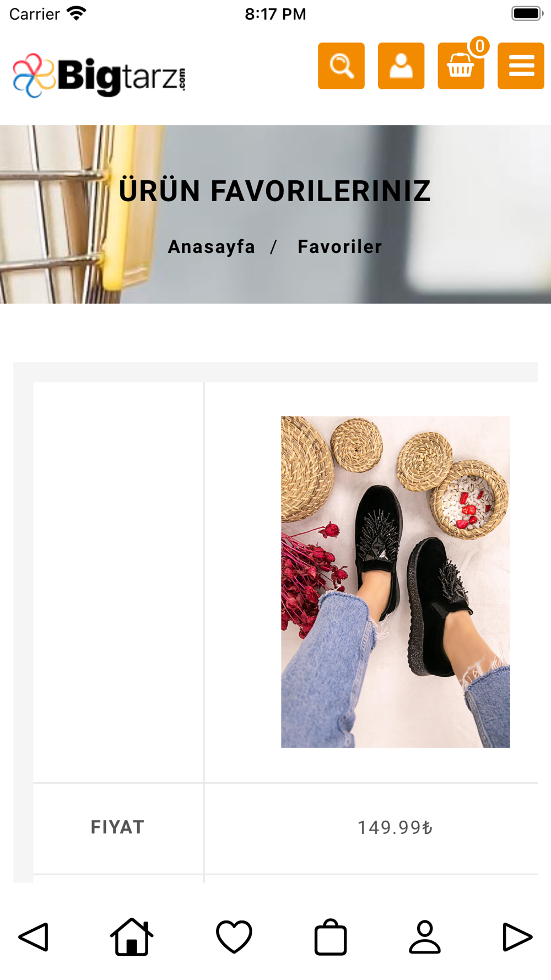Tap the ÜRÜN FAVORILERINIZ heading
The width and height of the screenshot is (551, 980).
[274, 191]
